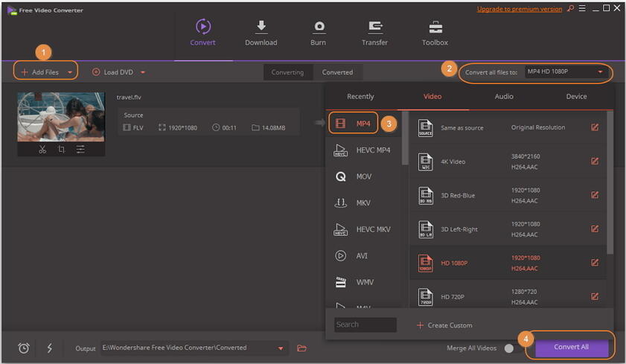This screenshot has height=364, width=626.
Task: Click the crop icon under thumbnail
Action: pos(61,150)
